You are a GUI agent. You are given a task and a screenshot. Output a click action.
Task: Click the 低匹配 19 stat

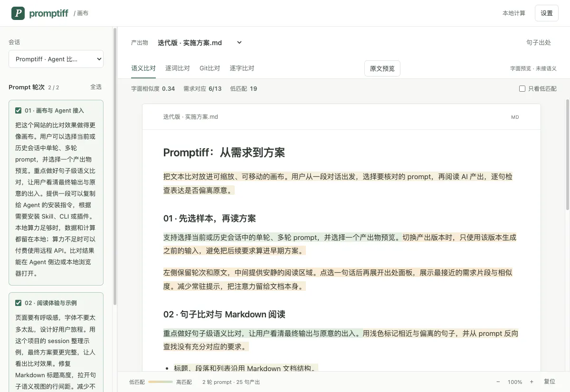(244, 89)
